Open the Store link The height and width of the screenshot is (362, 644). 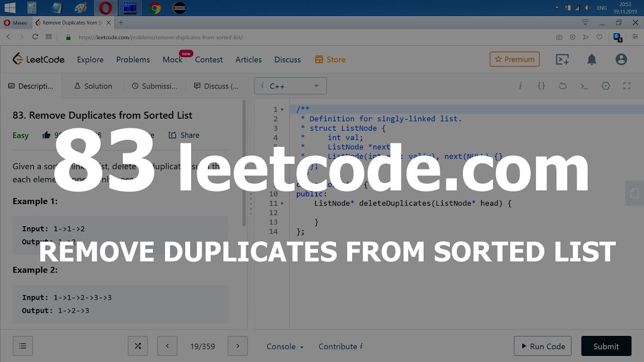[x=330, y=59]
